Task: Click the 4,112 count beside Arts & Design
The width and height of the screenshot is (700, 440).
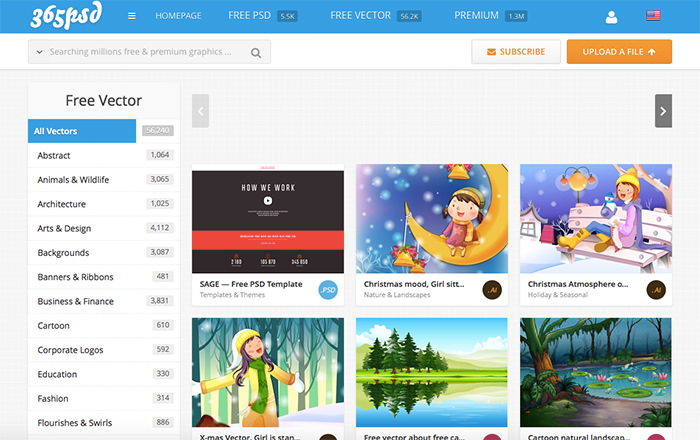Action: (160, 228)
